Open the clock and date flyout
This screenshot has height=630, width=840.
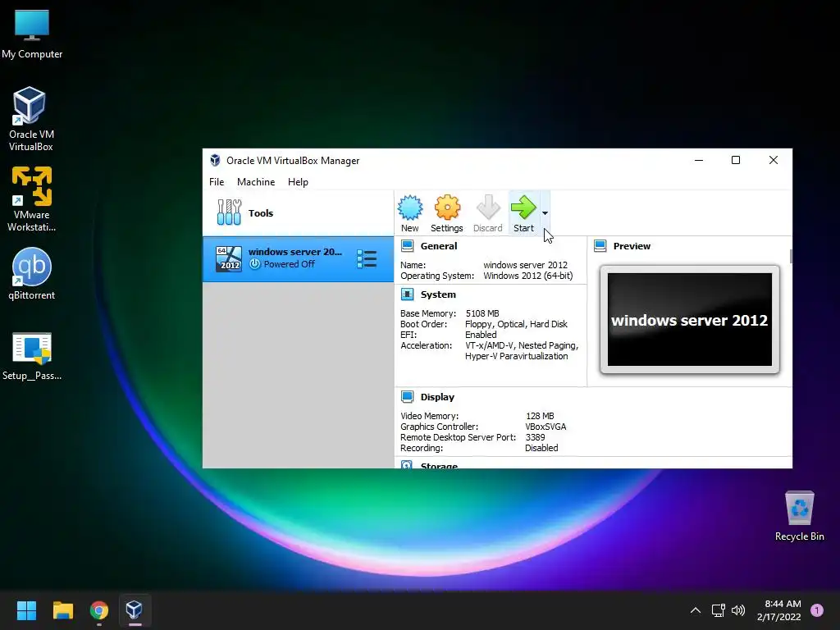[779, 610]
